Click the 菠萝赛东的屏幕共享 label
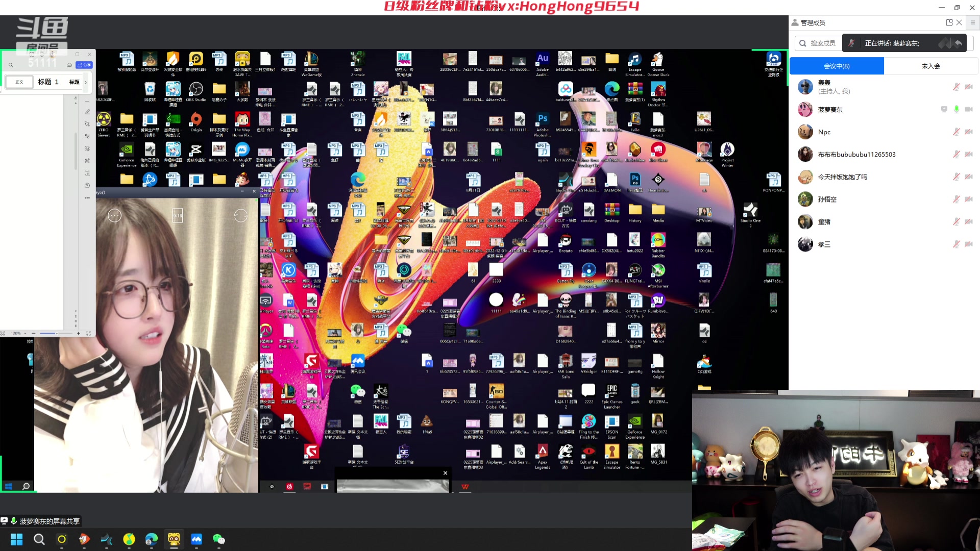Viewport: 980px width, 551px height. coord(50,521)
